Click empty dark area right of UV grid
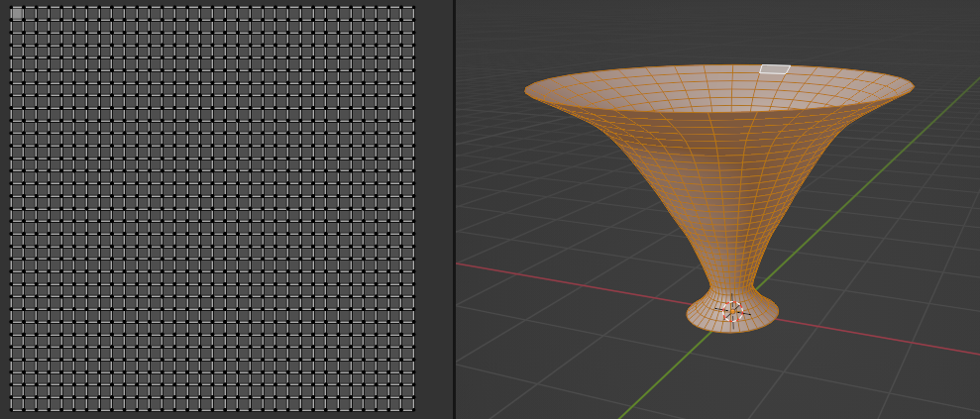 [x=433, y=208]
